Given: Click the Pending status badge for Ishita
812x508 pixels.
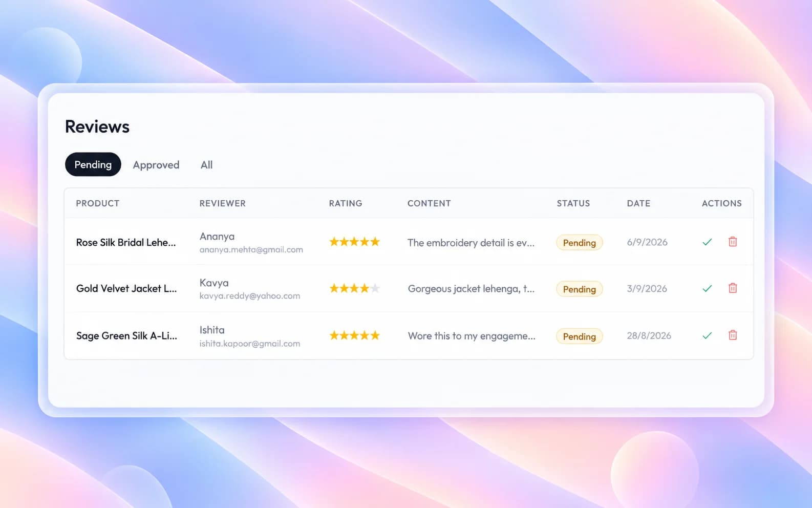Looking at the screenshot, I should (x=580, y=336).
